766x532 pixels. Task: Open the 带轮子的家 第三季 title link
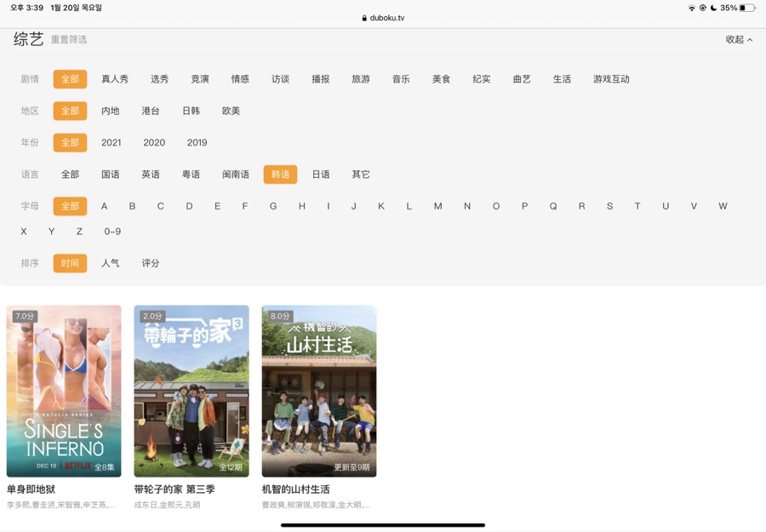174,489
